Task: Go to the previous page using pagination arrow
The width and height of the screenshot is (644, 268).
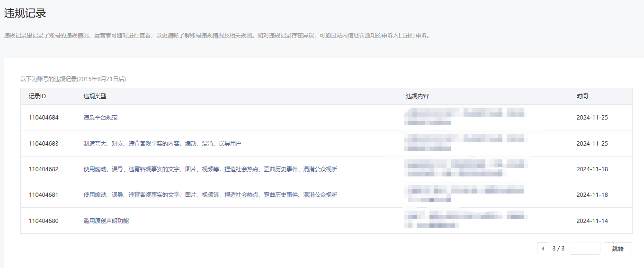Action: coord(543,249)
